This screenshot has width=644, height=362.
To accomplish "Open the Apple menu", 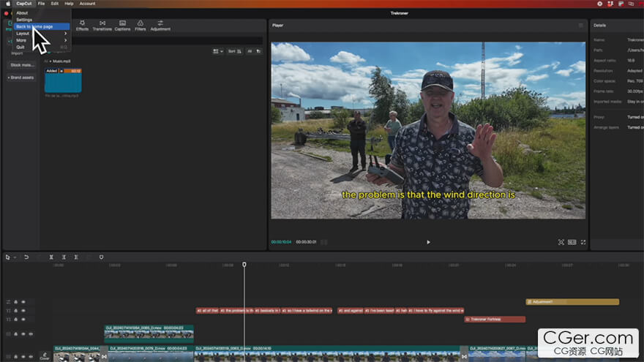I will 8,4.
